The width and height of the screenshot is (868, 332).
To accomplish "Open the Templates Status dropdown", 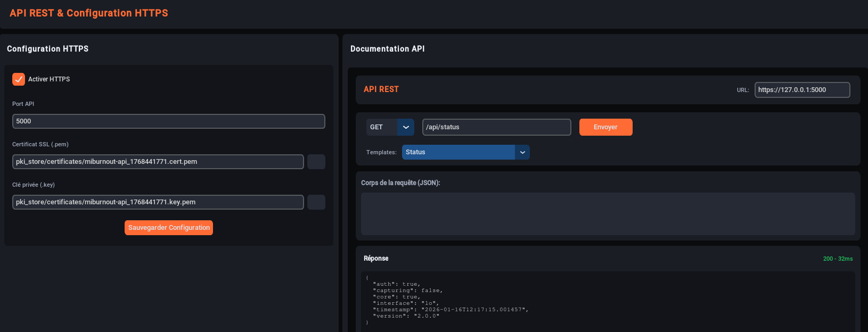I will point(466,152).
